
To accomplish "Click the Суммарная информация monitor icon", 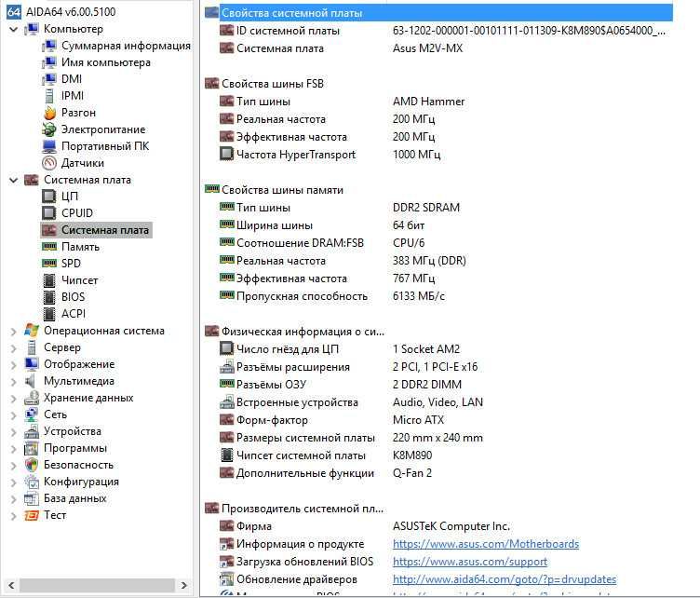I will pos(49,46).
